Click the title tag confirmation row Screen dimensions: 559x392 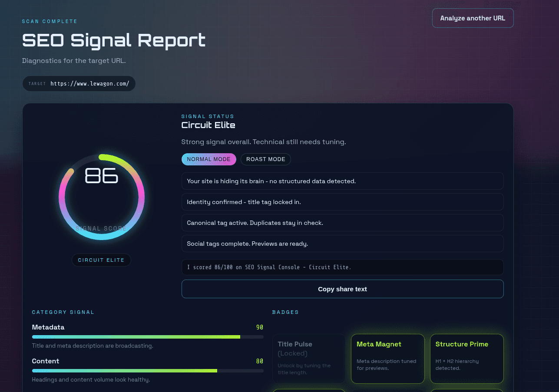pos(342,202)
